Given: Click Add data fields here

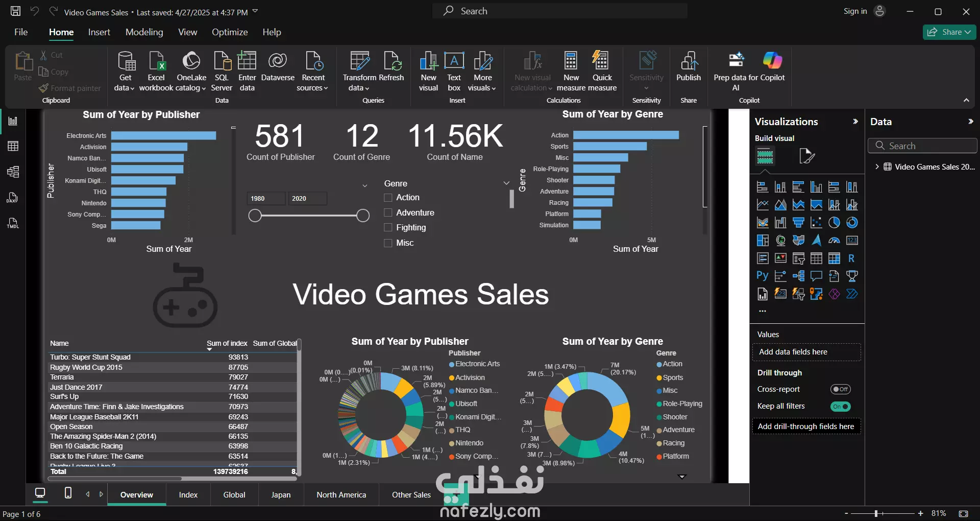Looking at the screenshot, I should (806, 352).
